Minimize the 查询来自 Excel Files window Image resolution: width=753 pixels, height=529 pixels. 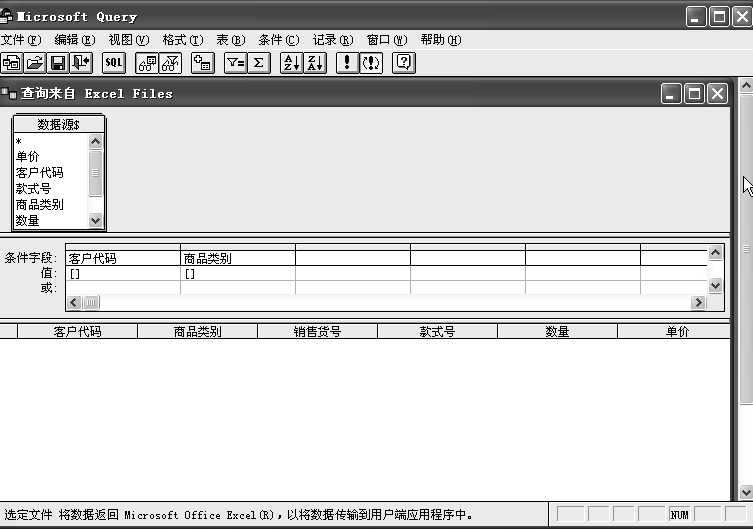coord(671,94)
